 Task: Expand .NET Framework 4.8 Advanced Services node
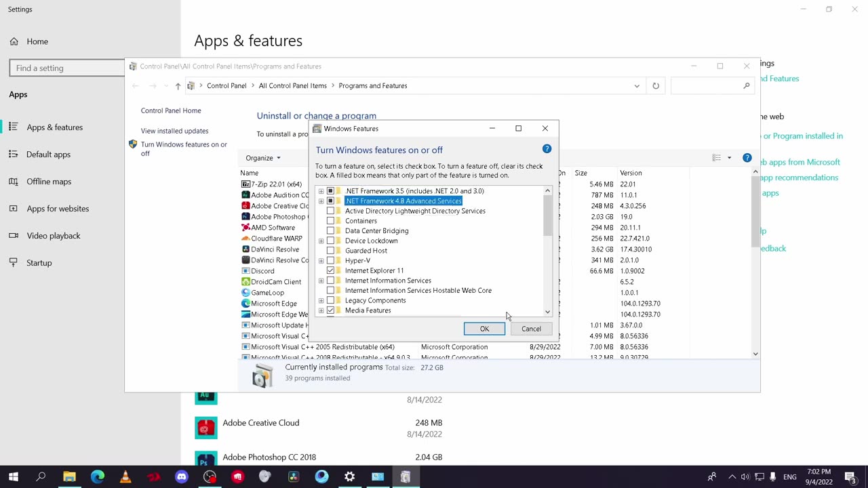tap(321, 201)
